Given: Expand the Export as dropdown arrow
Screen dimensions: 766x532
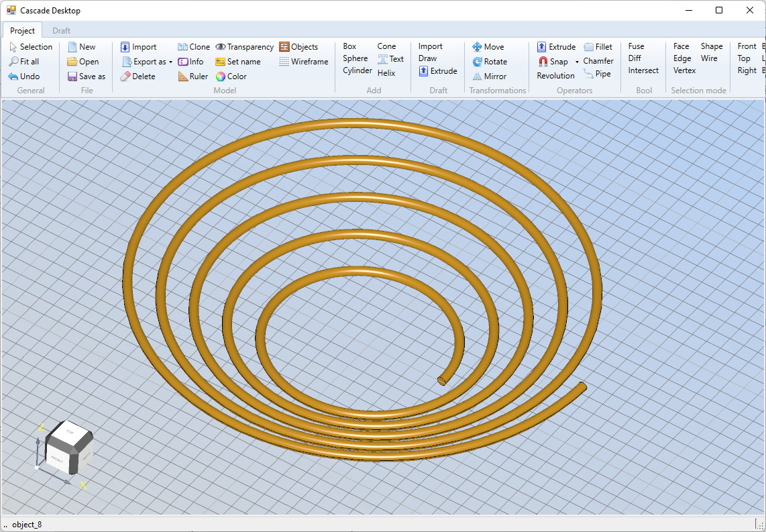Looking at the screenshot, I should pyautogui.click(x=170, y=62).
